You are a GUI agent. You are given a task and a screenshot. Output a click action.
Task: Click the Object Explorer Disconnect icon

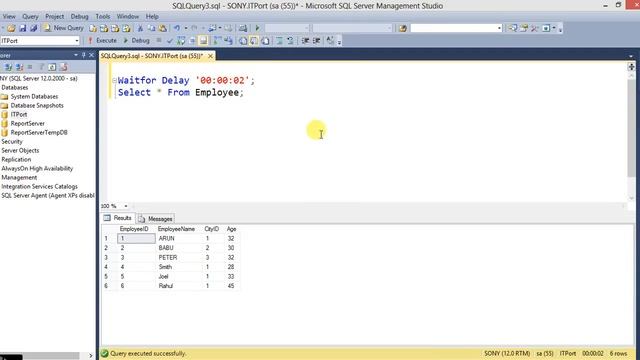19,67
